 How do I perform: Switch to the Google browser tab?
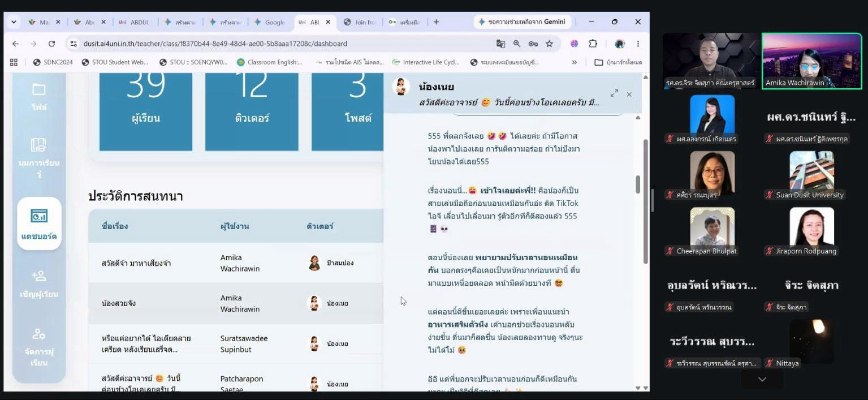point(270,22)
